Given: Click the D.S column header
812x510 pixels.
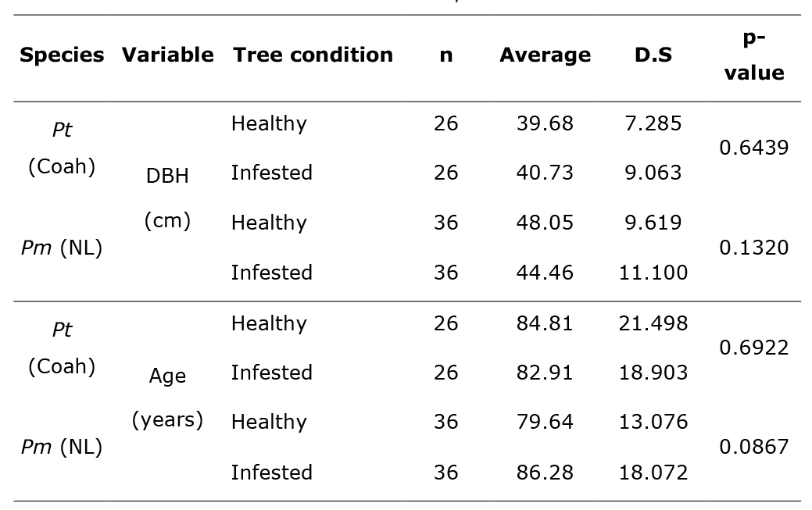Looking at the screenshot, I should (653, 55).
